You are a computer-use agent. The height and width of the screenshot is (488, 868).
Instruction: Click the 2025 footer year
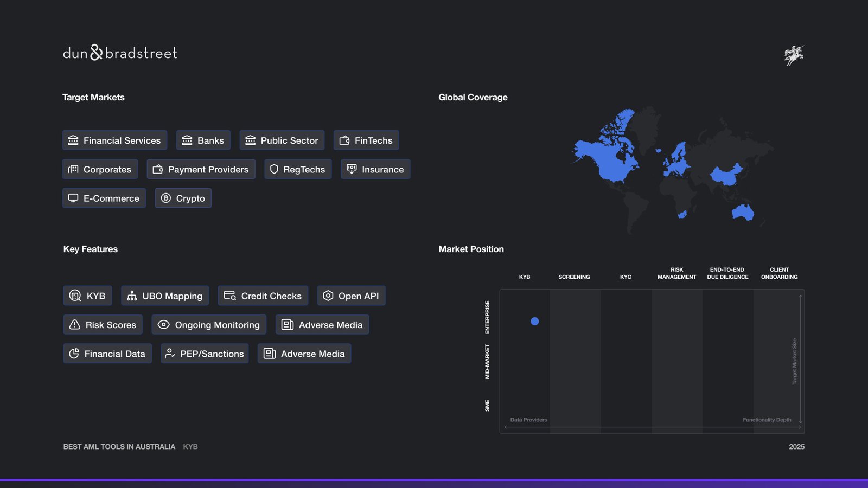[x=796, y=447]
